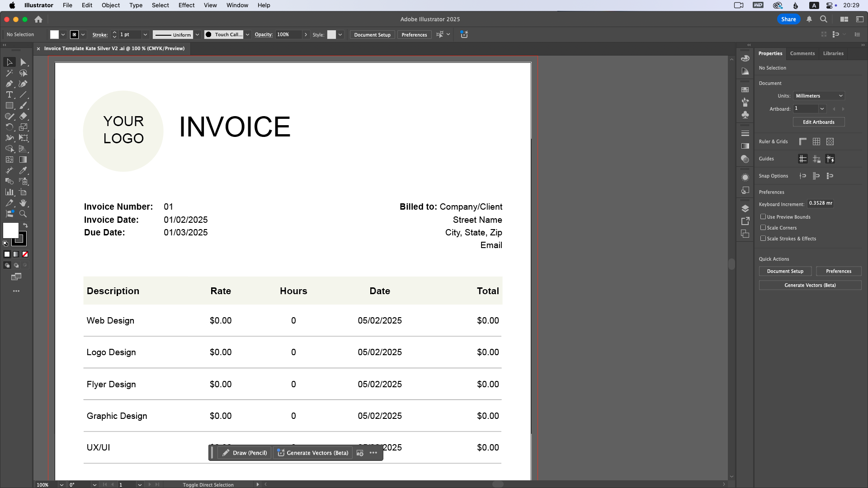The image size is (868, 488).
Task: Toggle Lock Guides icon
Action: [x=816, y=159]
